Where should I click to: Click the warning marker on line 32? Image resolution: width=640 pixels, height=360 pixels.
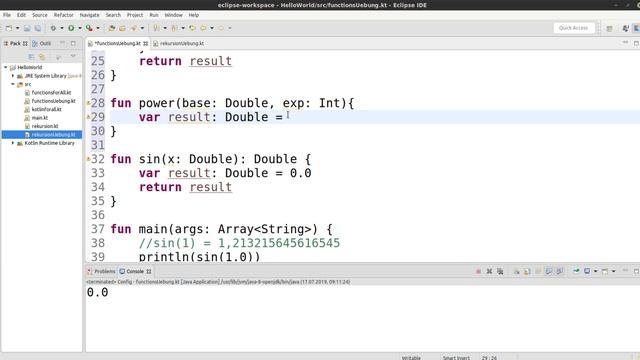88,159
